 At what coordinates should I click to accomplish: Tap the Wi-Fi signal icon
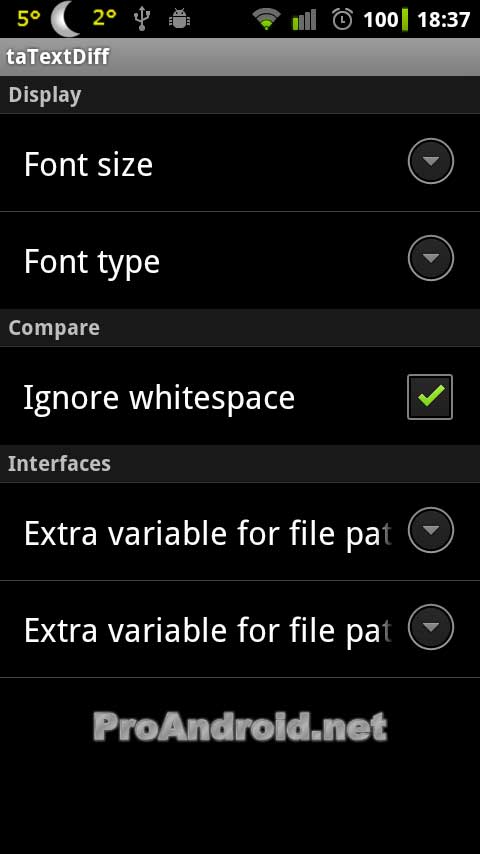(266, 20)
